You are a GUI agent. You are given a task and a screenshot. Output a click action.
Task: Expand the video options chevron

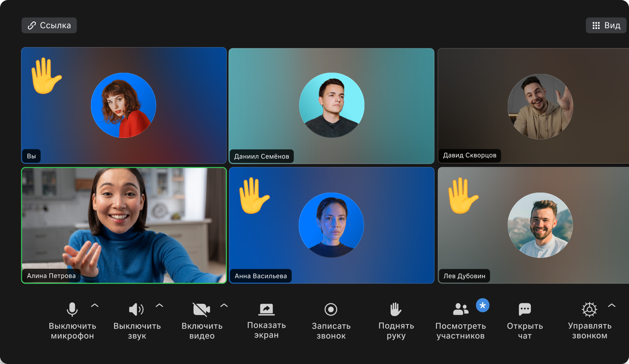224,305
